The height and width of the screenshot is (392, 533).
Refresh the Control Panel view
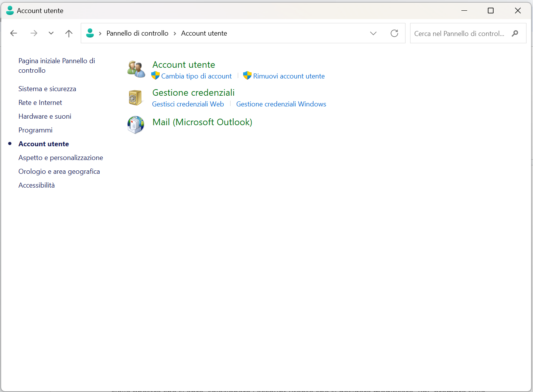(394, 33)
